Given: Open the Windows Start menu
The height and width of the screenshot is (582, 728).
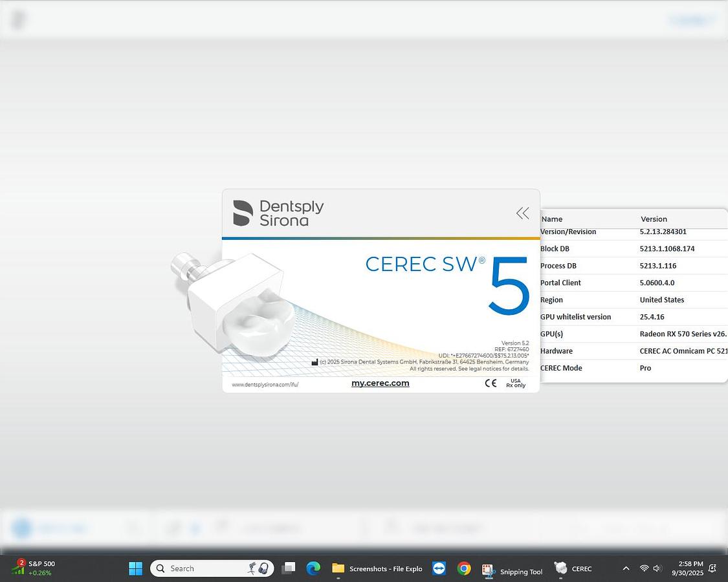Looking at the screenshot, I should click(x=135, y=568).
